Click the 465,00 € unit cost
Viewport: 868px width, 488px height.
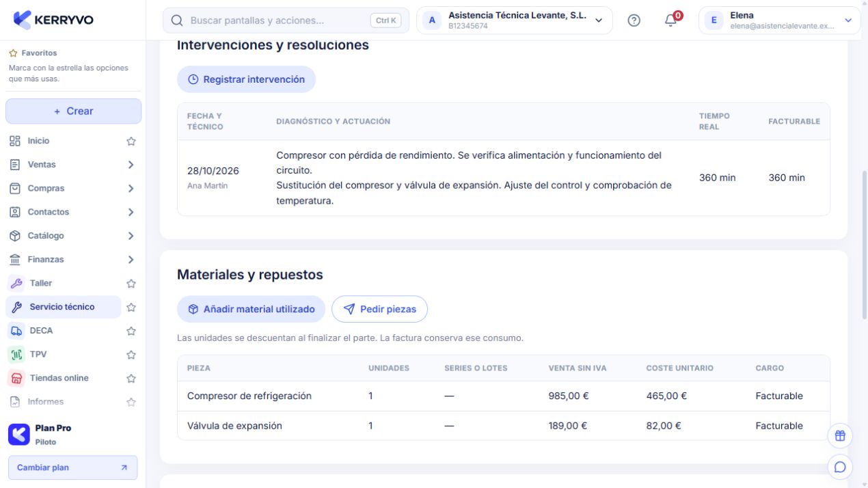pos(666,396)
